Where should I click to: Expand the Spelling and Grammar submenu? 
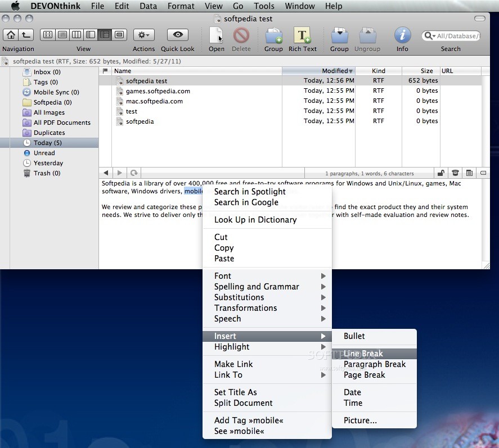click(267, 287)
